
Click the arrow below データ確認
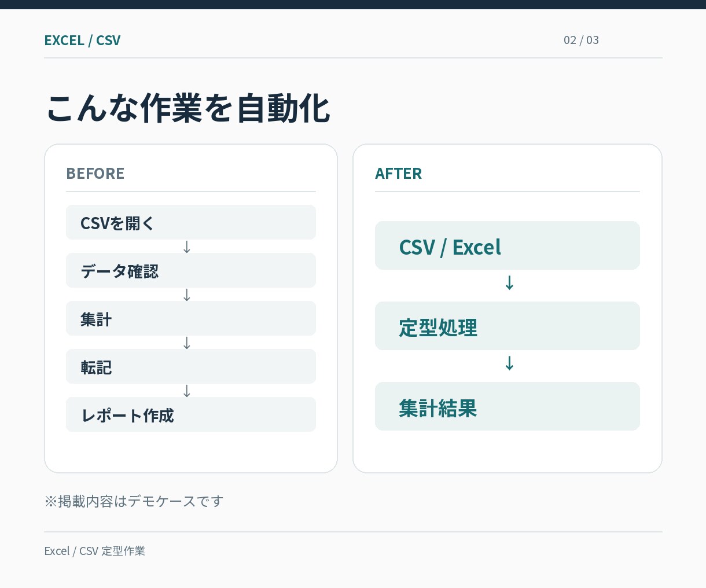tap(187, 295)
